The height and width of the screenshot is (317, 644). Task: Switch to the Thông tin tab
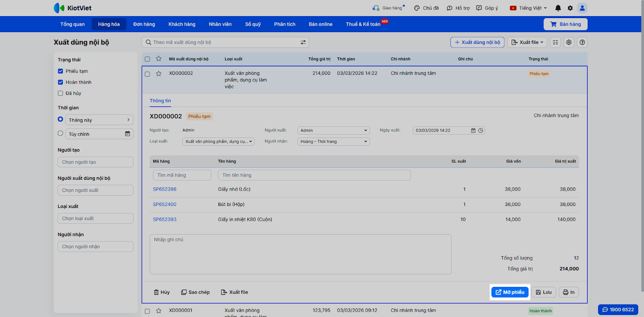tap(160, 101)
